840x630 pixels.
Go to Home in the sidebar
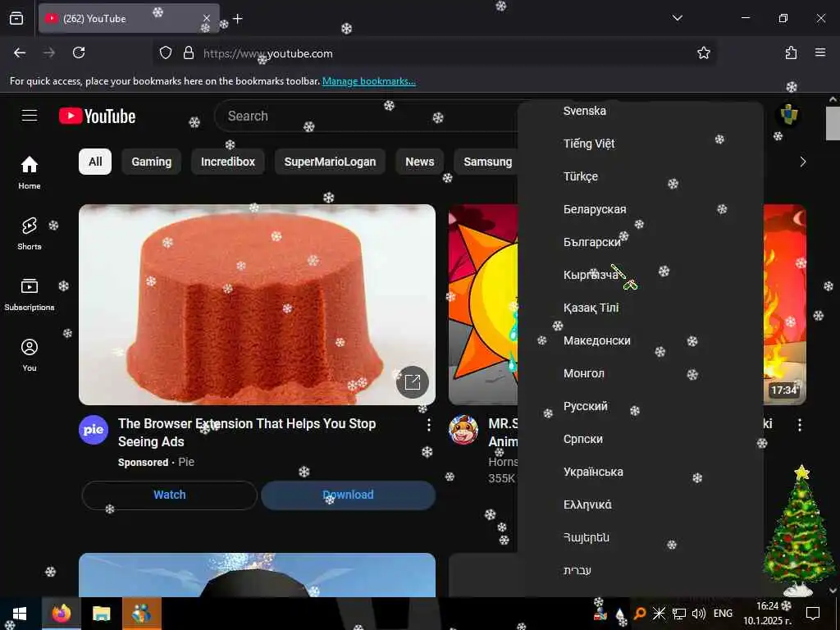(x=30, y=172)
